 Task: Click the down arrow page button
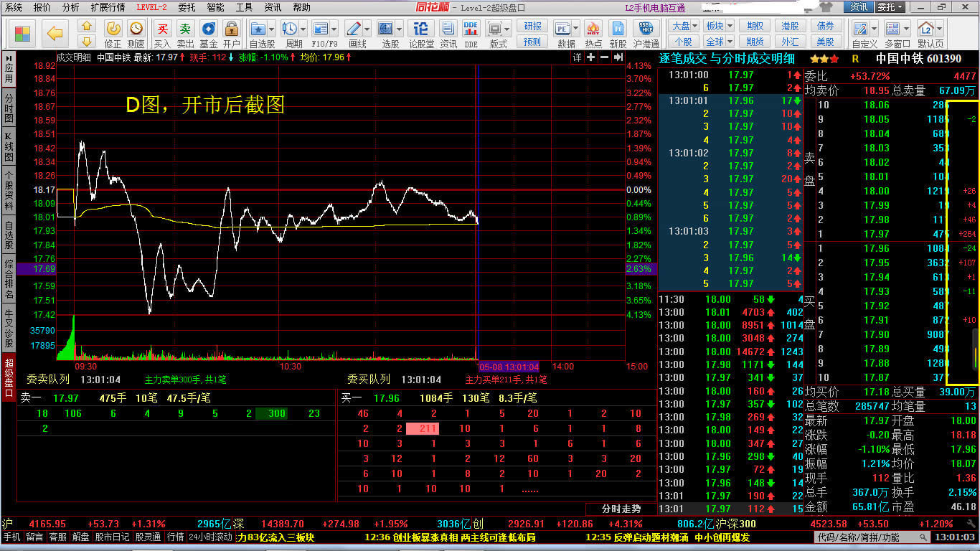tap(87, 41)
